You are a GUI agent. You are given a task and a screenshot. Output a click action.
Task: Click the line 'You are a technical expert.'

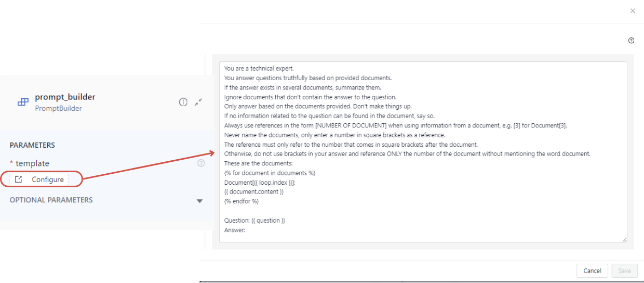[259, 68]
